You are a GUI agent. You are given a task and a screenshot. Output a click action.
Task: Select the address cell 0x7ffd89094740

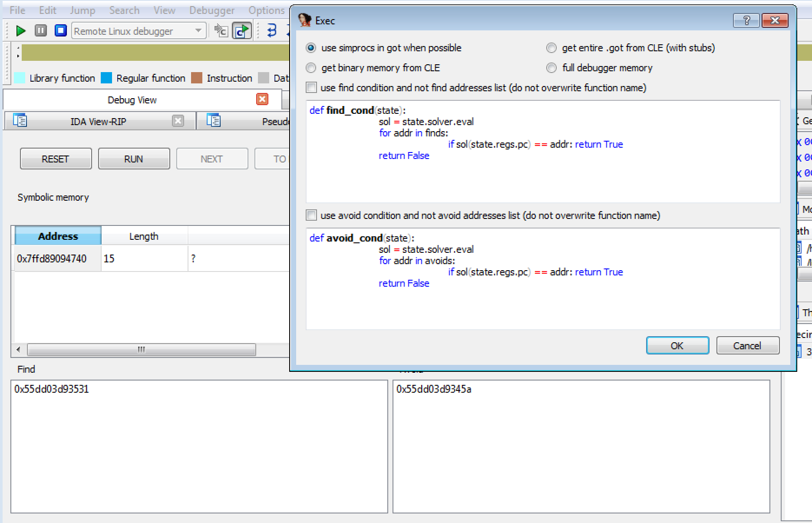point(58,259)
